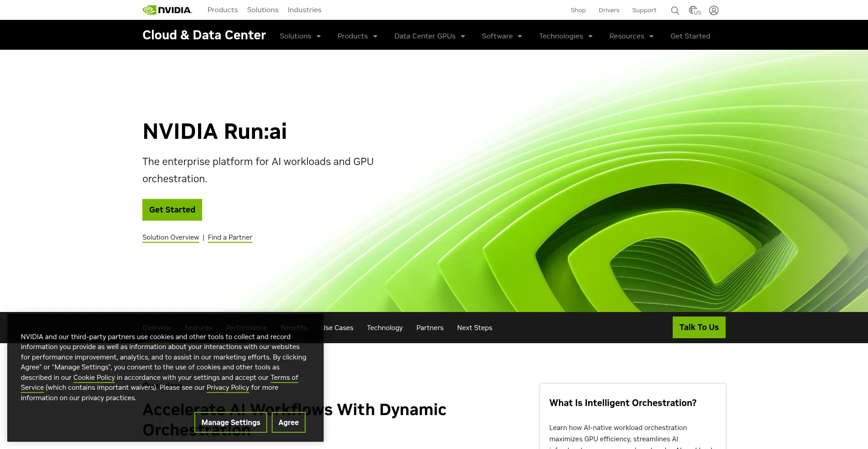
Task: Click the Talk To Us button
Action: coord(699,327)
